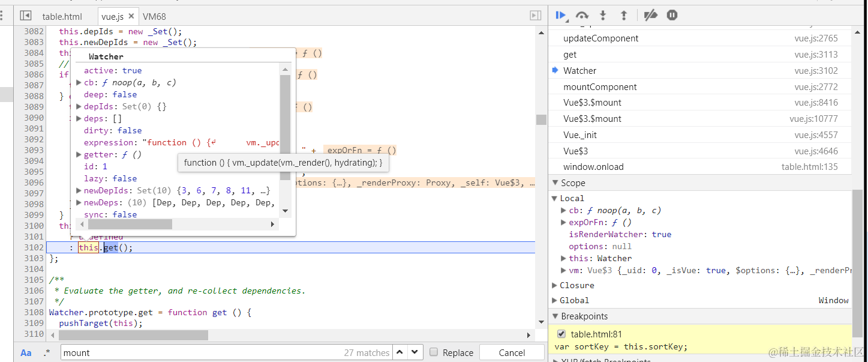Toggle pause on exceptions

click(x=672, y=16)
